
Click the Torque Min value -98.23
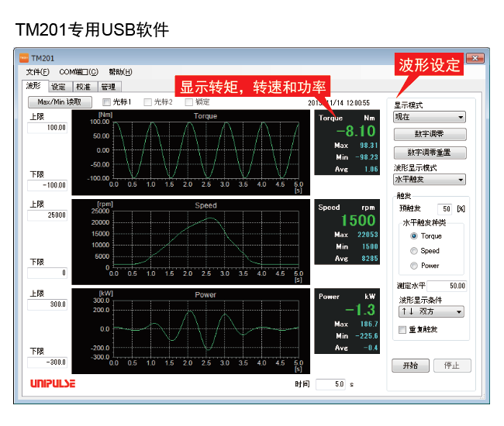pyautogui.click(x=367, y=157)
